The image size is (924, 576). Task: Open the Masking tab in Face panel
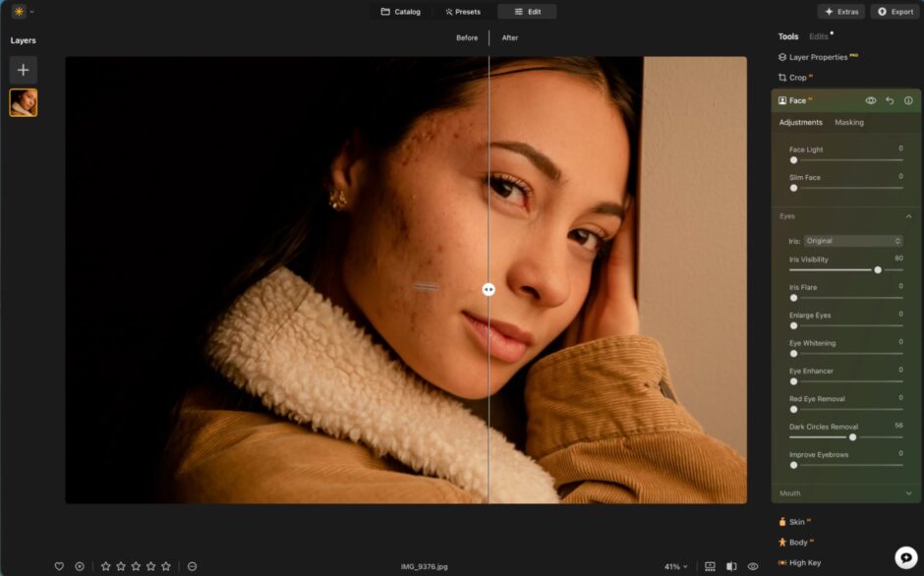[x=848, y=122]
